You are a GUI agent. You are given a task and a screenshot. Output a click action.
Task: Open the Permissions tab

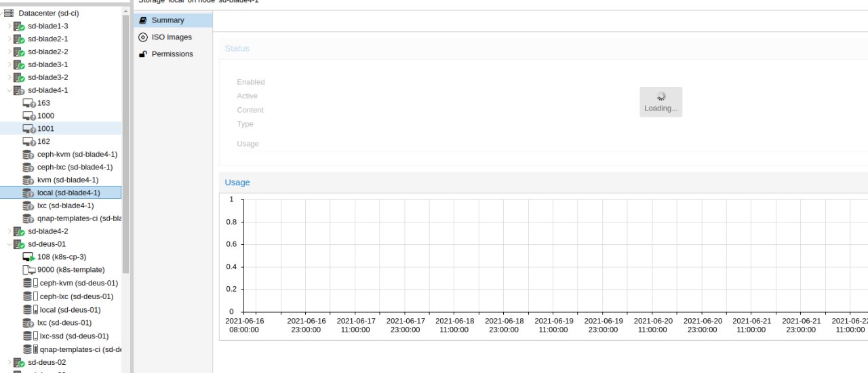pos(173,54)
